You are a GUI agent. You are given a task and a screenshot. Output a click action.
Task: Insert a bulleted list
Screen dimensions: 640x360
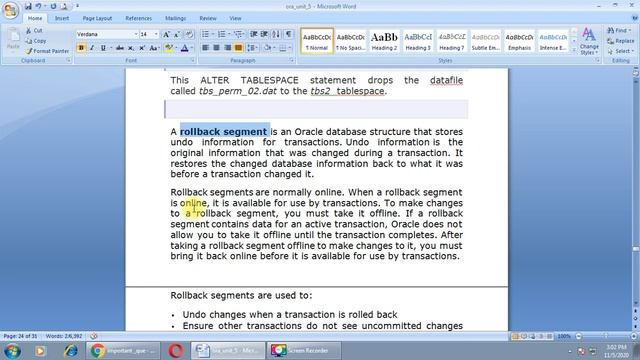click(205, 34)
